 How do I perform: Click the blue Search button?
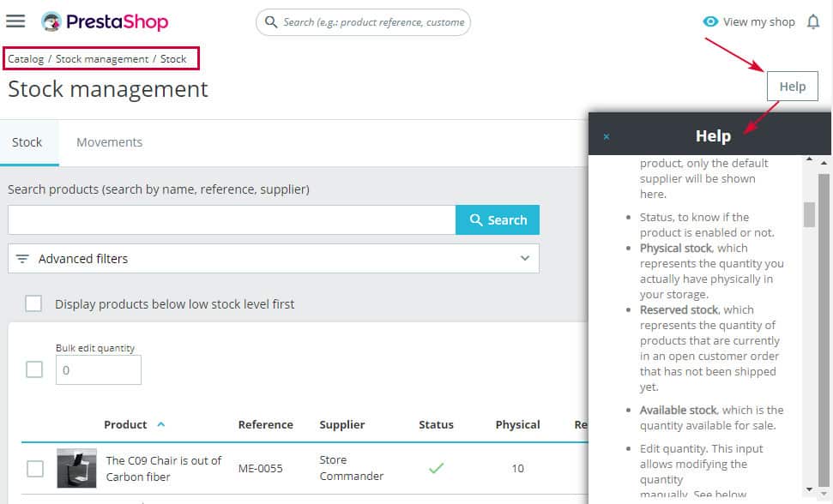[498, 220]
